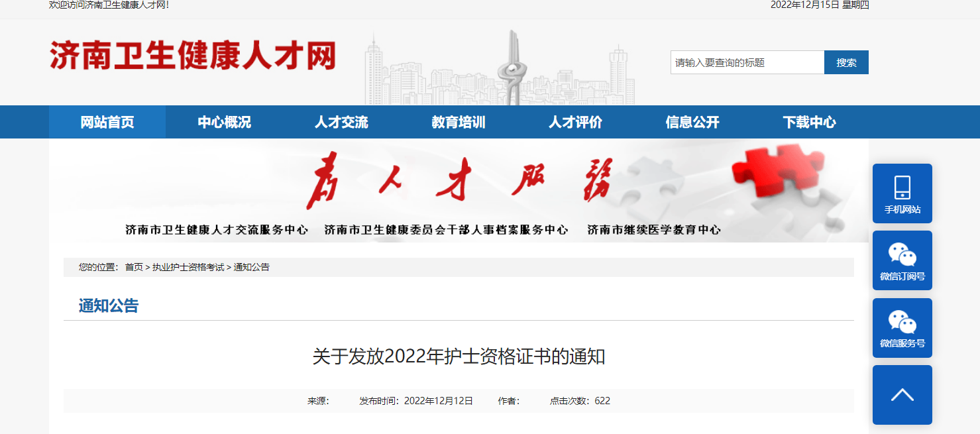
Task: Click the back-to-top arrow button
Action: 902,395
